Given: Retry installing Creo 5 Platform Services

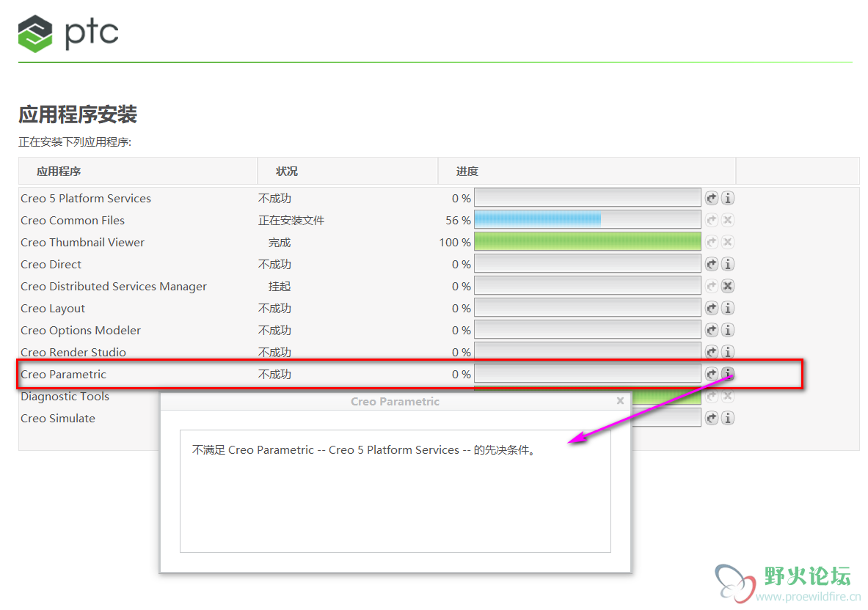Looking at the screenshot, I should click(x=711, y=198).
